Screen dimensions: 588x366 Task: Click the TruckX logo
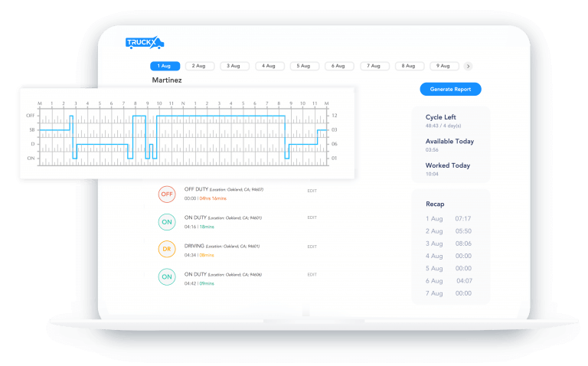[144, 44]
